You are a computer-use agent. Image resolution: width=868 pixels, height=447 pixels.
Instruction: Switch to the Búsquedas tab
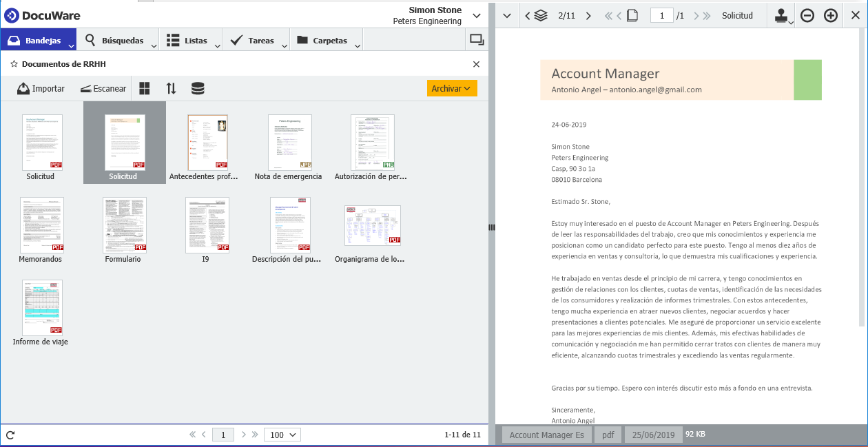pyautogui.click(x=116, y=39)
